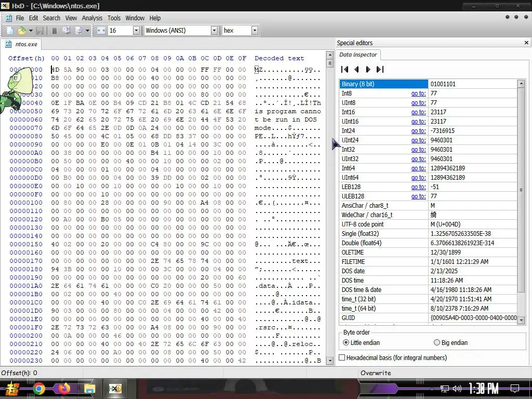Click the New file toolbar icon

(x=10, y=31)
